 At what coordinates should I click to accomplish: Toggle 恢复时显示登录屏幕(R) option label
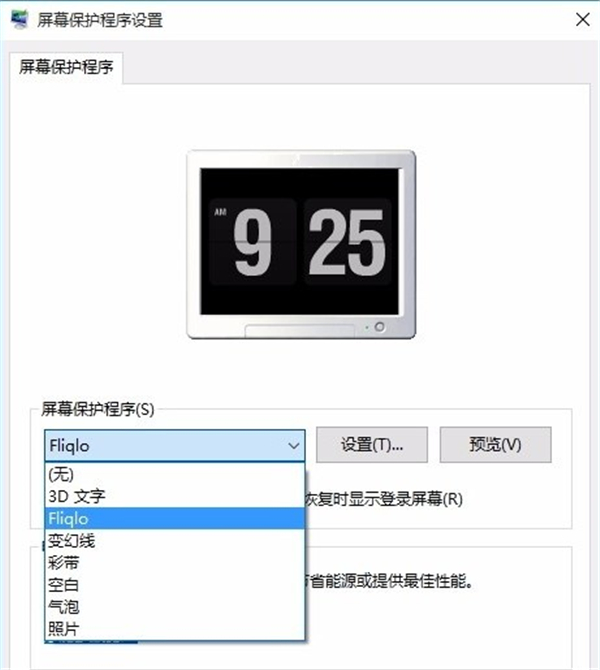point(384,499)
